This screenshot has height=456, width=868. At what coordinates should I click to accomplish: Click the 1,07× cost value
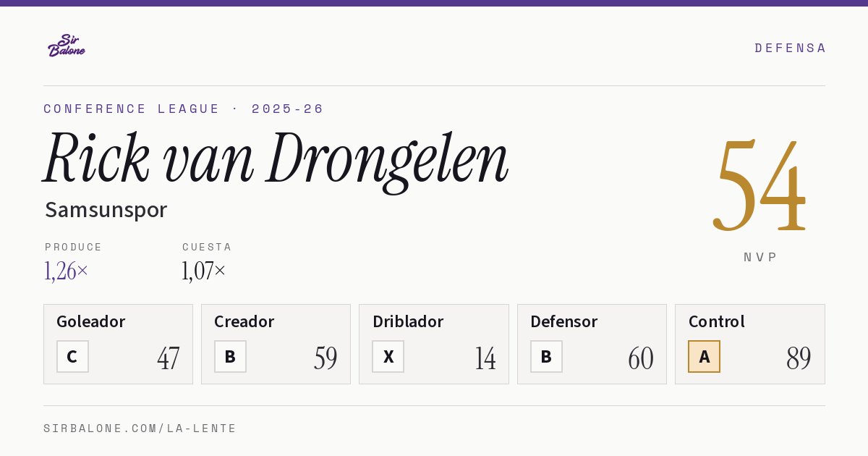tap(204, 271)
